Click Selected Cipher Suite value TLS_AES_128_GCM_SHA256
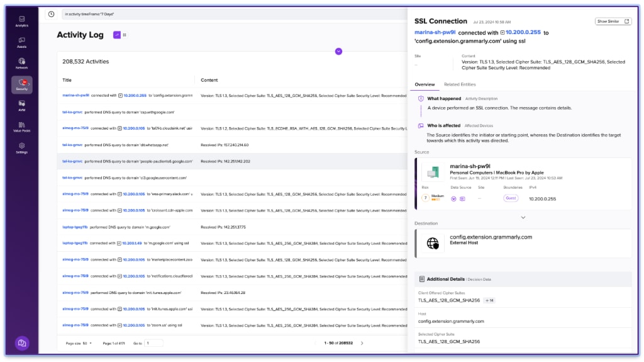Image resolution: width=644 pixels, height=362 pixels. pyautogui.click(x=449, y=341)
